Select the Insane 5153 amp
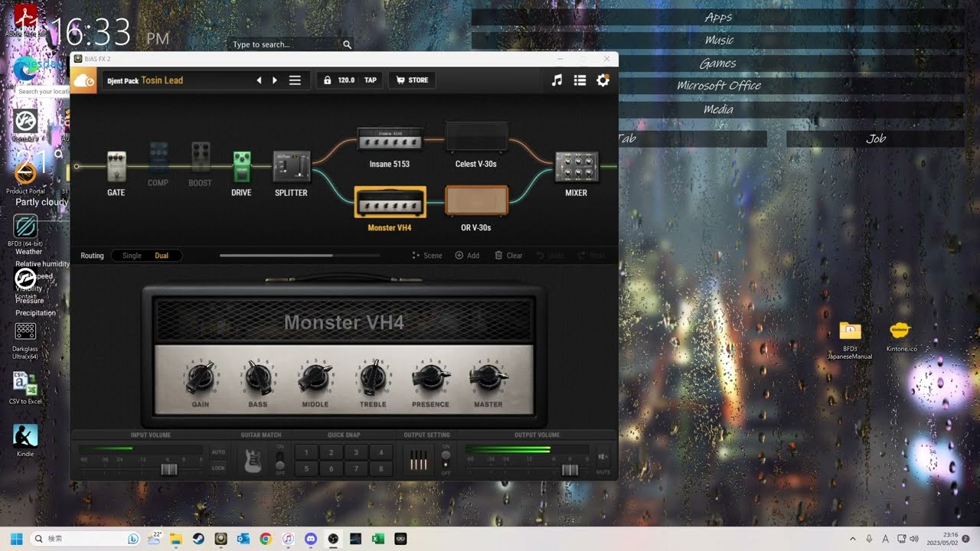Screen dimensions: 980x551 [390, 140]
